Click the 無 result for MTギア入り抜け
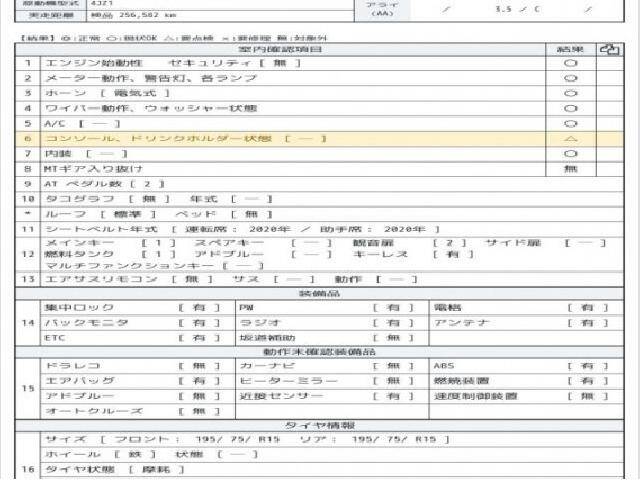The width and height of the screenshot is (640, 480). [570, 169]
